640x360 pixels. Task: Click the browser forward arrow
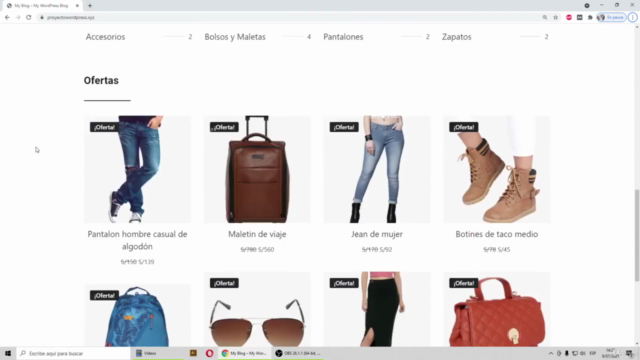(x=18, y=18)
